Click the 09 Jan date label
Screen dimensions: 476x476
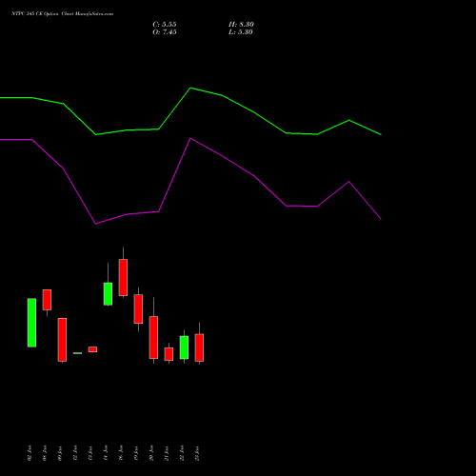(x=60, y=453)
